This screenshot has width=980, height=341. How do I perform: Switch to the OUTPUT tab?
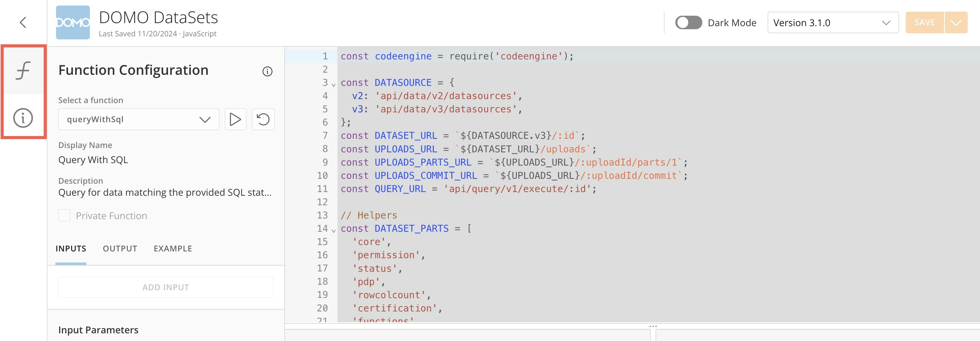120,249
